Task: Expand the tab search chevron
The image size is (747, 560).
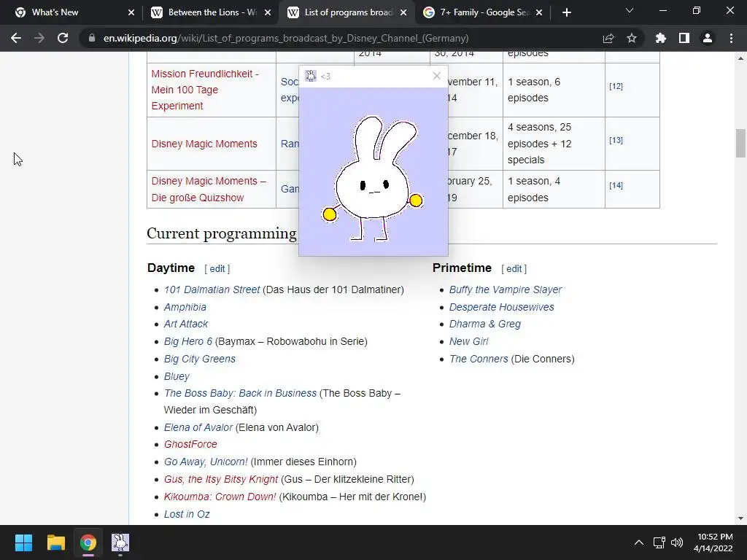Action: pos(630,10)
